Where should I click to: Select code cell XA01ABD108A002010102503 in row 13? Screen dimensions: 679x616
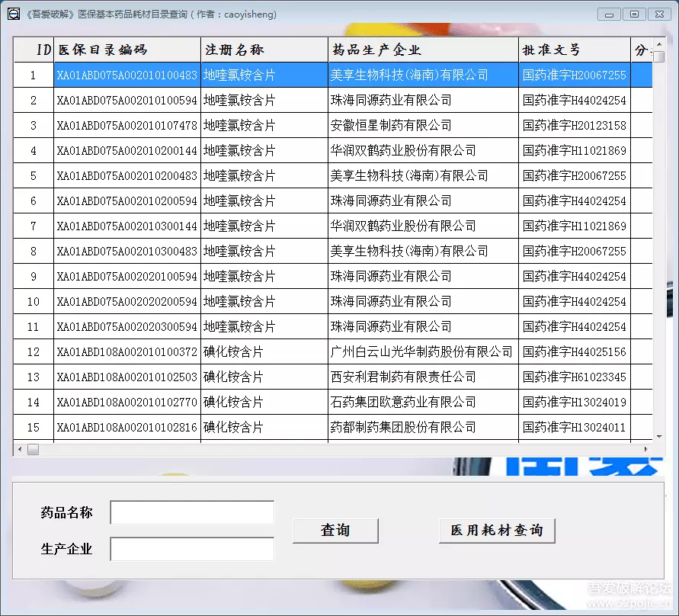point(127,377)
